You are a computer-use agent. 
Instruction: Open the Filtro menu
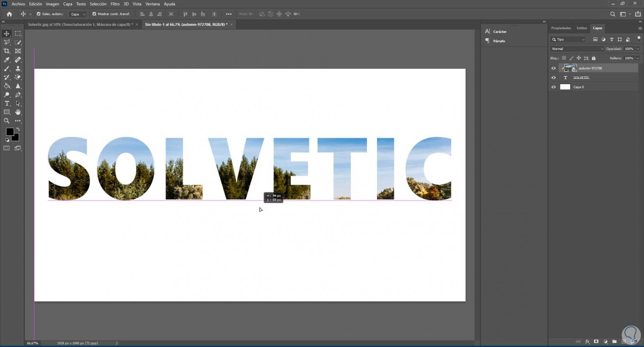pyautogui.click(x=115, y=4)
